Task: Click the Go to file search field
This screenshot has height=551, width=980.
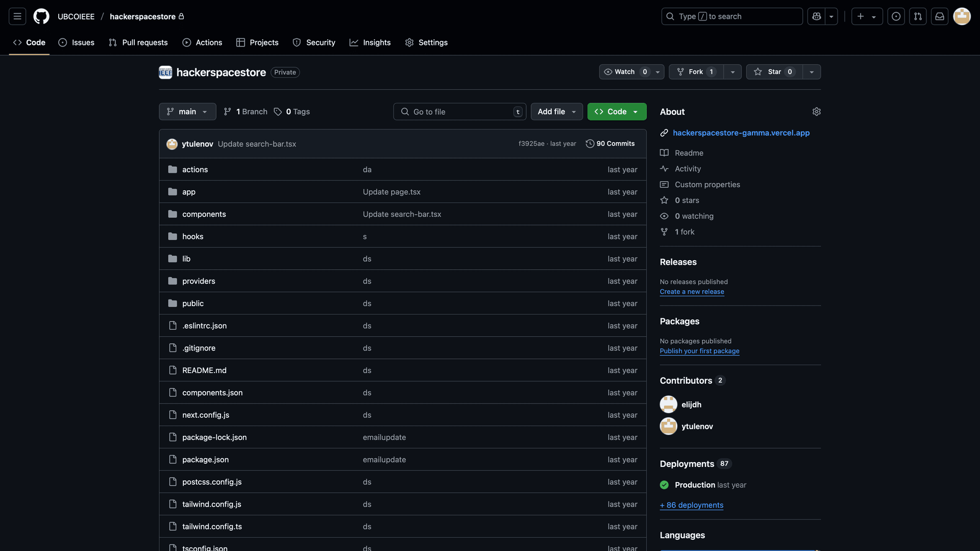Action: point(460,112)
